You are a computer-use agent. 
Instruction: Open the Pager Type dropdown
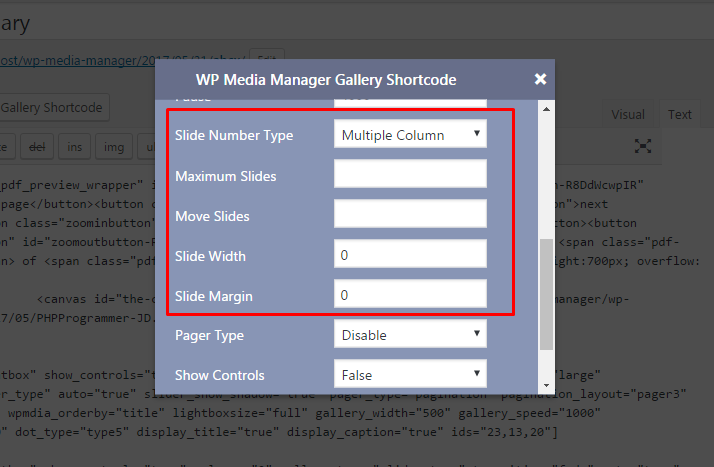410,334
